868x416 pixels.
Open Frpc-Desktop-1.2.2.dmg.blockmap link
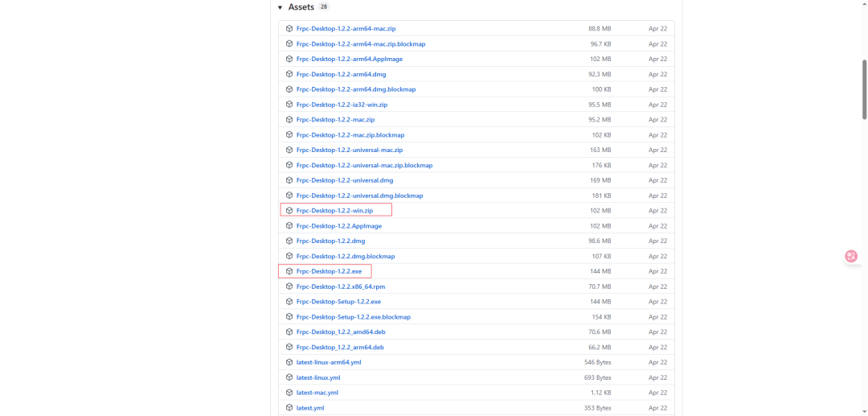(346, 256)
